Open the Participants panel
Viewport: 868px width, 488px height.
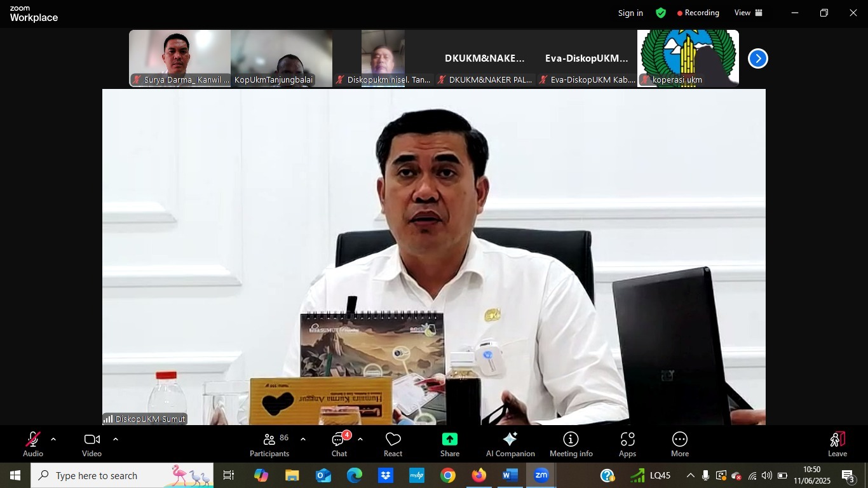point(269,444)
